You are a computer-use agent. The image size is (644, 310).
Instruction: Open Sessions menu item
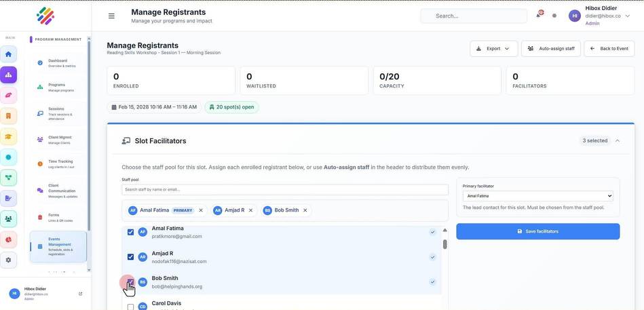pos(58,114)
